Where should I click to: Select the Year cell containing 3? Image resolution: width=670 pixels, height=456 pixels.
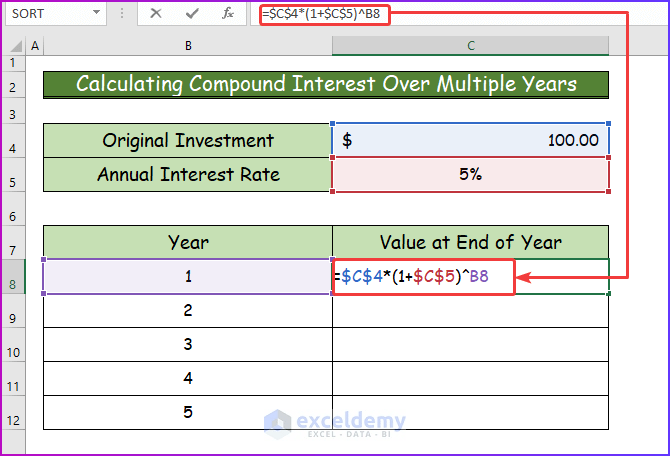point(188,344)
